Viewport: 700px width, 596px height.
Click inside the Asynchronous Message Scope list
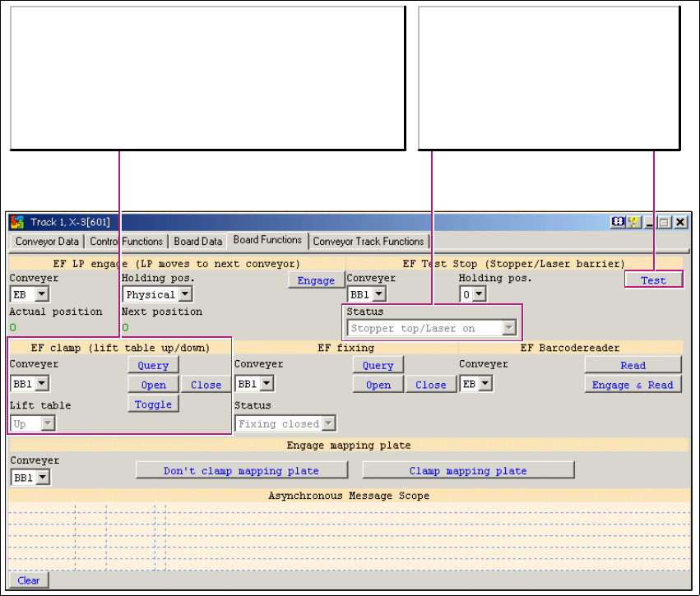pos(350,534)
